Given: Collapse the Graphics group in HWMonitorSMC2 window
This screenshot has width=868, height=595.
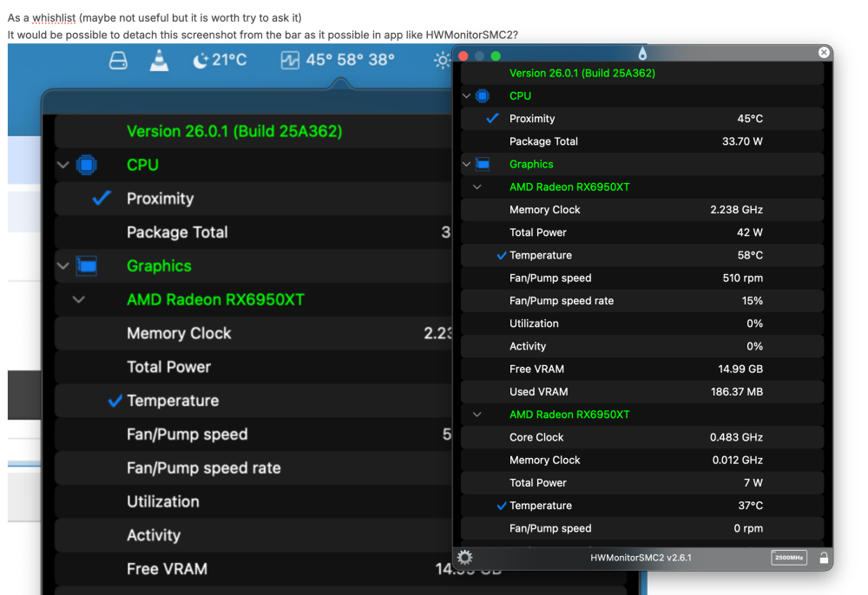Looking at the screenshot, I should (467, 164).
